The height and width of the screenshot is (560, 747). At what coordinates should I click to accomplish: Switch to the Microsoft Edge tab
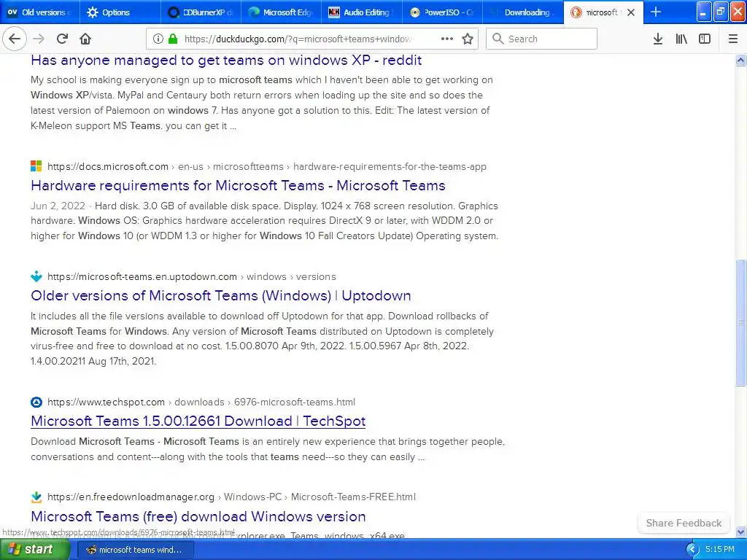[281, 12]
